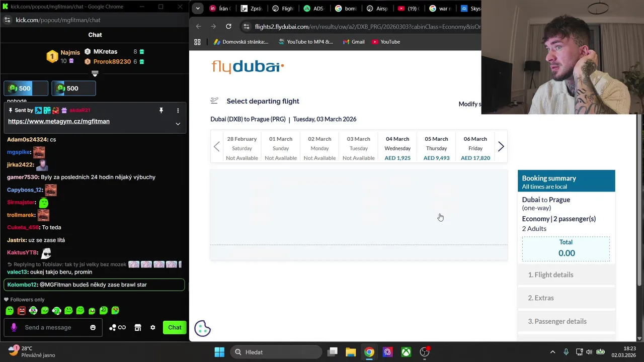The height and width of the screenshot is (362, 644).
Task: Select the unavailable 28 February date
Action: [x=242, y=148]
